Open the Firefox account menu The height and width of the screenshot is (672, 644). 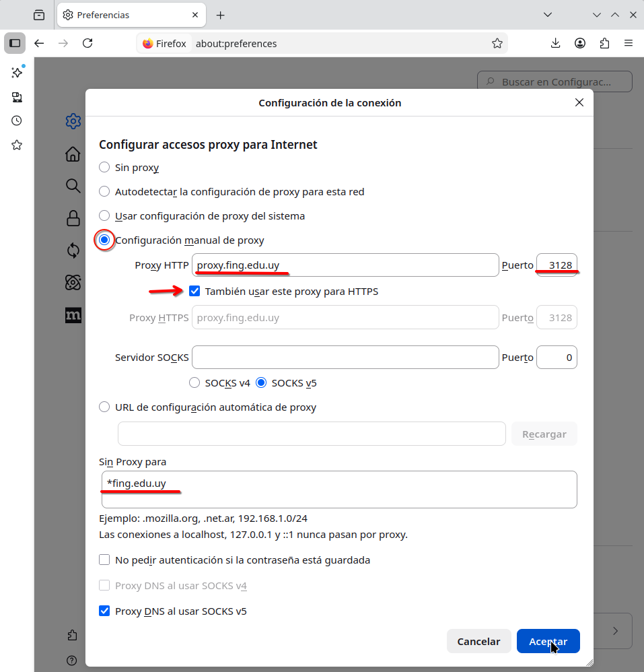tap(580, 43)
